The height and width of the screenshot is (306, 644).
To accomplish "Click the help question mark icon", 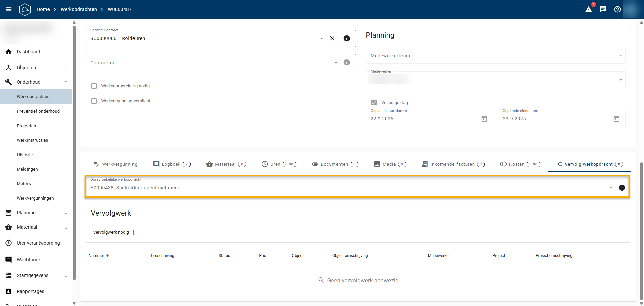I will [x=618, y=9].
